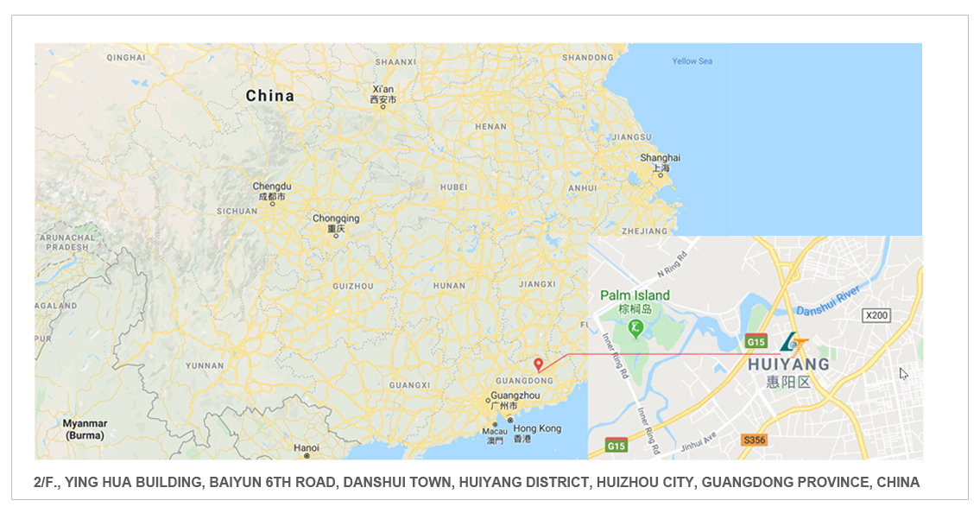Click the JIANGSU province label

631,136
